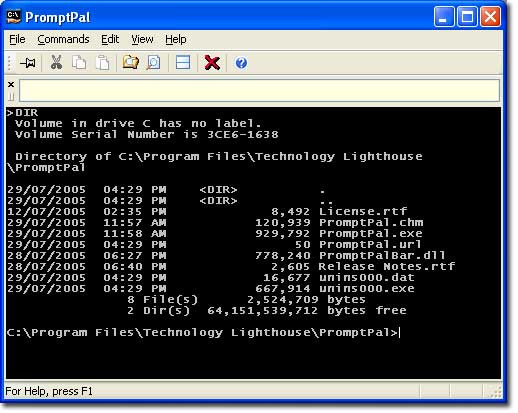Click "64,151,539,712 bytes free" text
Viewport: 518px width, 413px height.
click(x=307, y=310)
